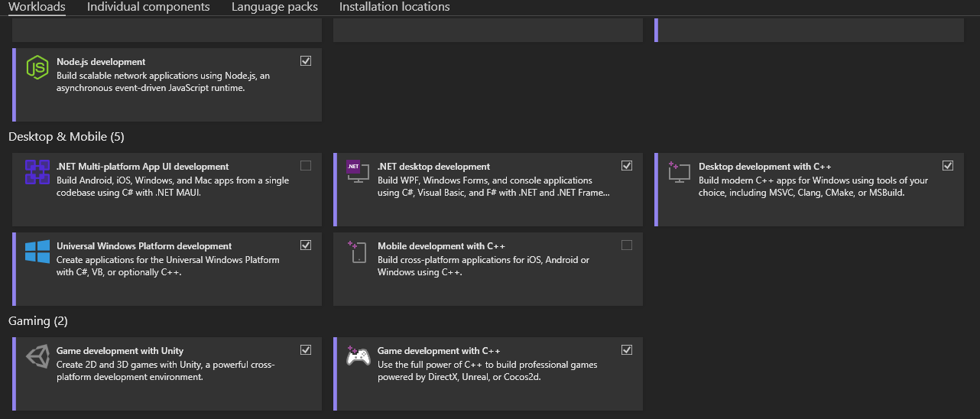
Task: Uncheck the .NET desktop development workload
Action: (x=627, y=166)
